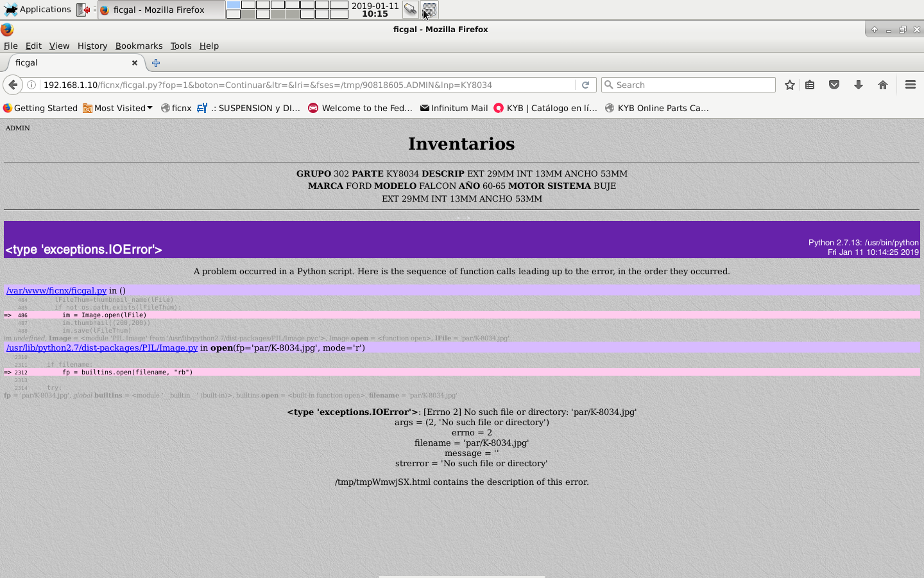Reload the page with the refresh icon
Viewport: 924px width, 578px height.
pos(585,85)
